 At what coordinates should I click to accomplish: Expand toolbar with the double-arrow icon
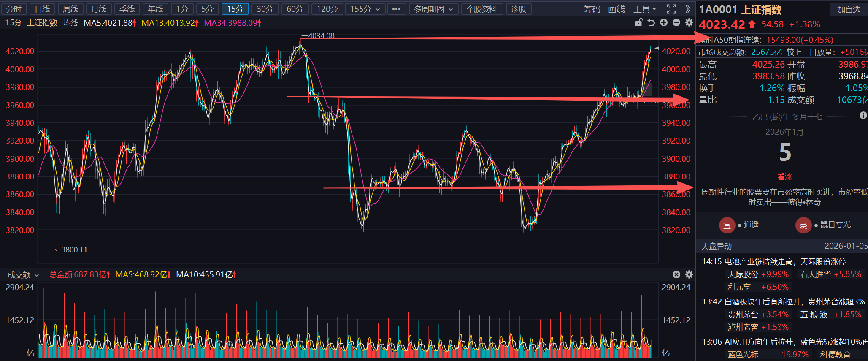pyautogui.click(x=688, y=9)
